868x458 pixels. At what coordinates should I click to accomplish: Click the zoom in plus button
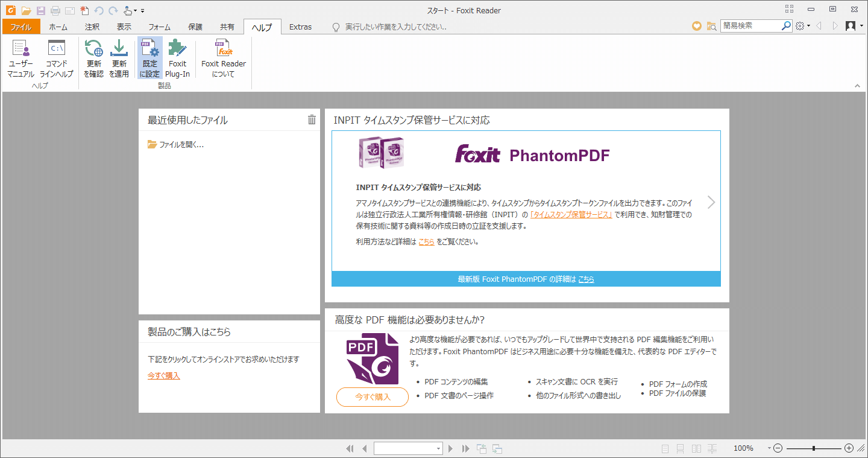(x=849, y=448)
